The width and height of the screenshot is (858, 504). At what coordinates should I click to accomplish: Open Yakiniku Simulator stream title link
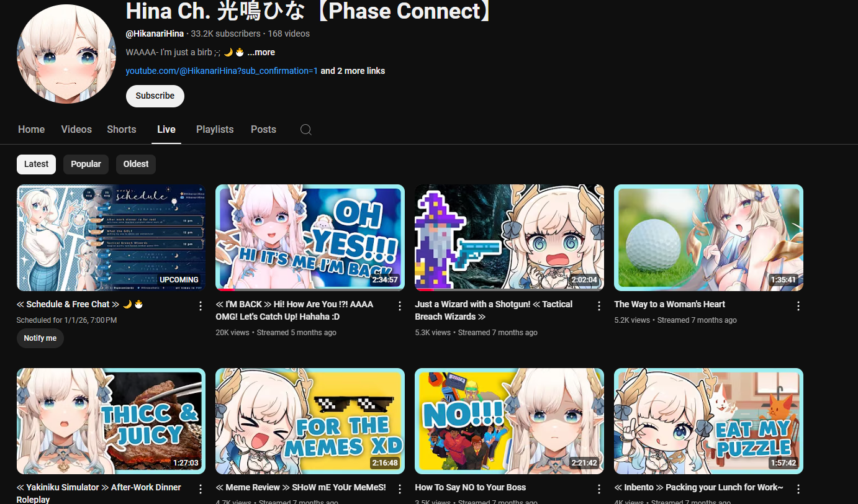point(99,493)
